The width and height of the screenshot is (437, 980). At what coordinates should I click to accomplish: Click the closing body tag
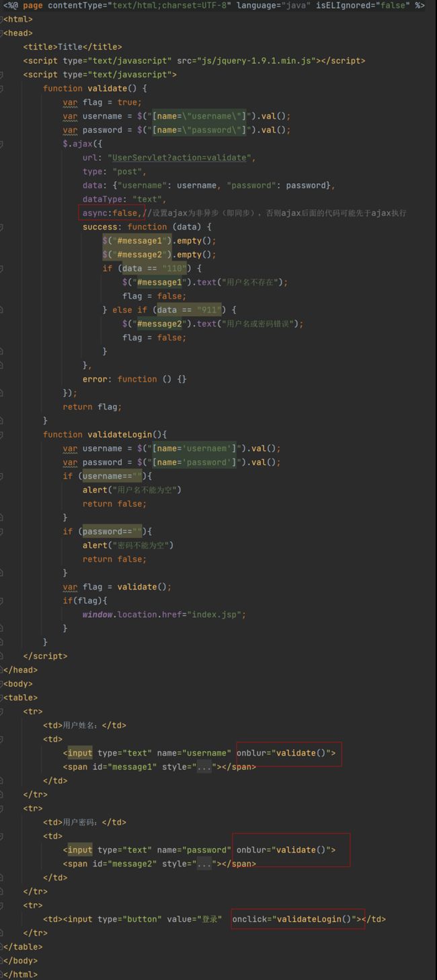coord(20,960)
